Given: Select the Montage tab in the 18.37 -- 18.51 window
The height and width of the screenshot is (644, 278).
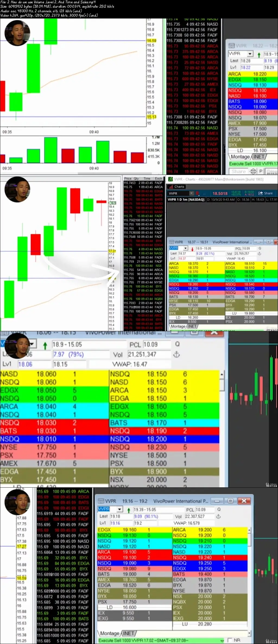Looking at the screenshot, I should point(178,326).
